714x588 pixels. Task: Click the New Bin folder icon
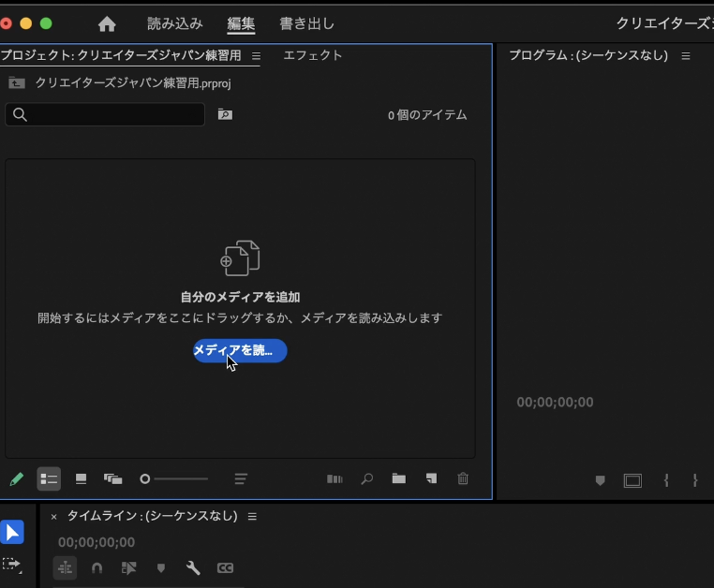click(x=399, y=478)
